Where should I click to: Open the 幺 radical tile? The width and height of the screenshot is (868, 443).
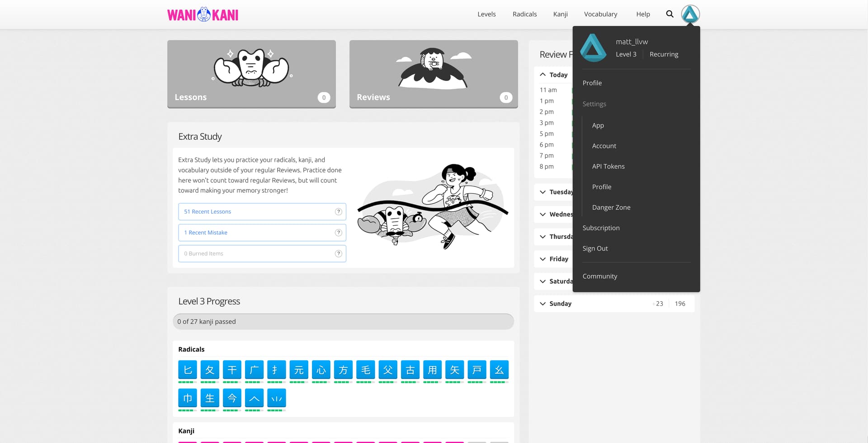(499, 370)
